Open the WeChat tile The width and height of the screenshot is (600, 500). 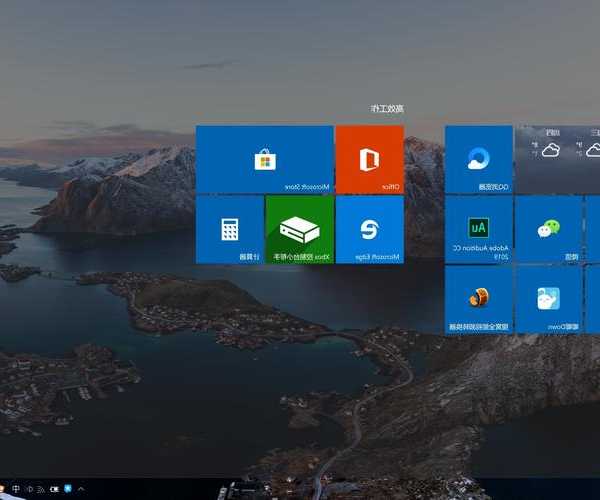pos(548,229)
